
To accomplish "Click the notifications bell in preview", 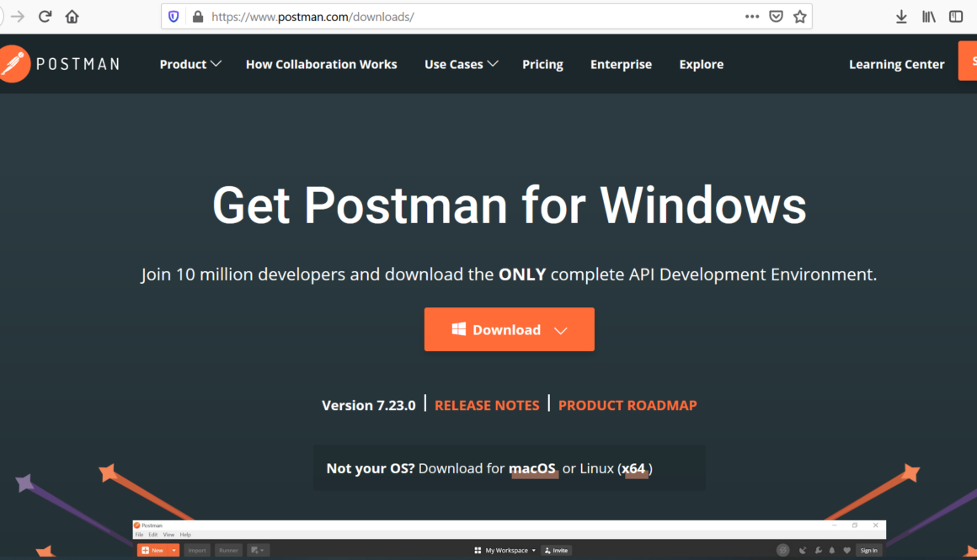I will [832, 550].
